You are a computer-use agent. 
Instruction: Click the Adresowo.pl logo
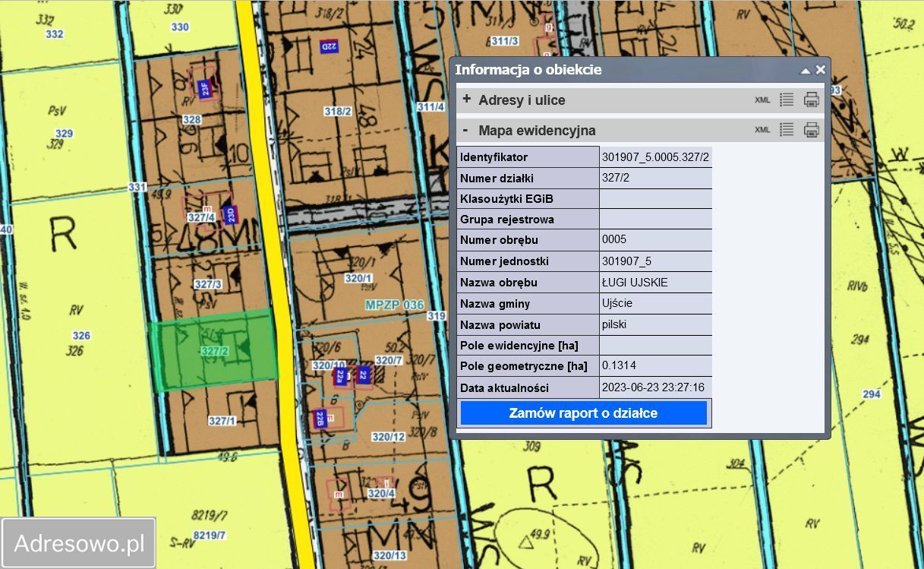coord(79,543)
